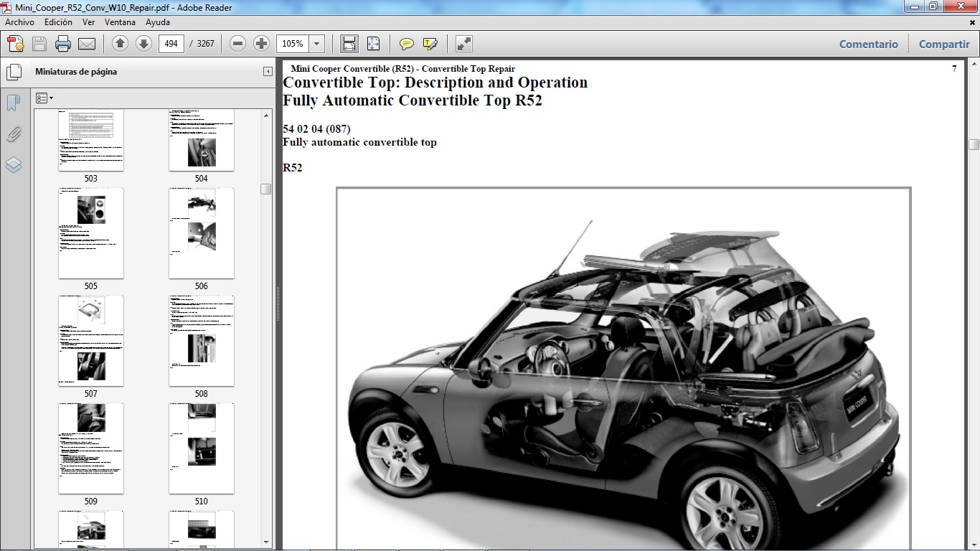Screen dimensions: 980x551
Task: Select the highlight text tool
Action: (430, 44)
